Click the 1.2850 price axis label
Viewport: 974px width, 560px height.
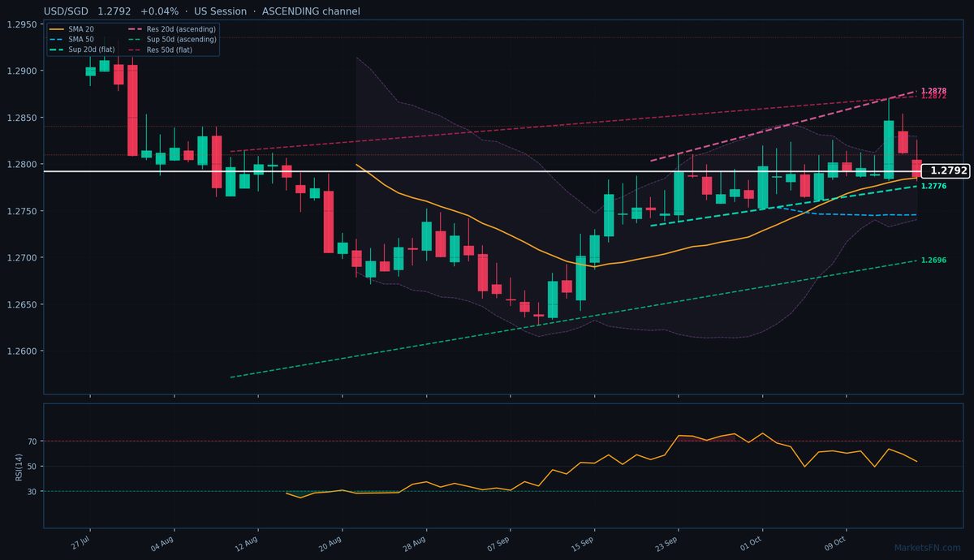[x=22, y=118]
